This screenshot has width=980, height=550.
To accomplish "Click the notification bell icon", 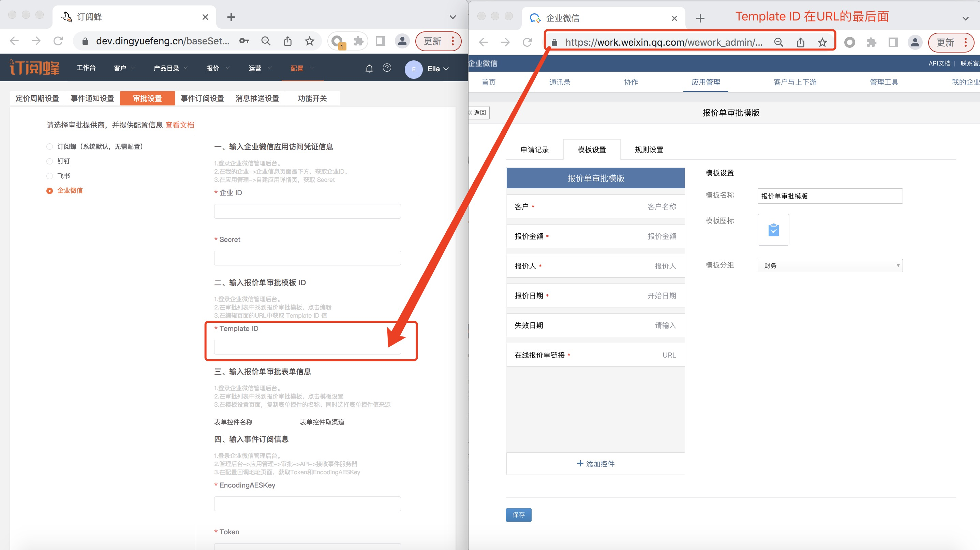I will pyautogui.click(x=369, y=69).
